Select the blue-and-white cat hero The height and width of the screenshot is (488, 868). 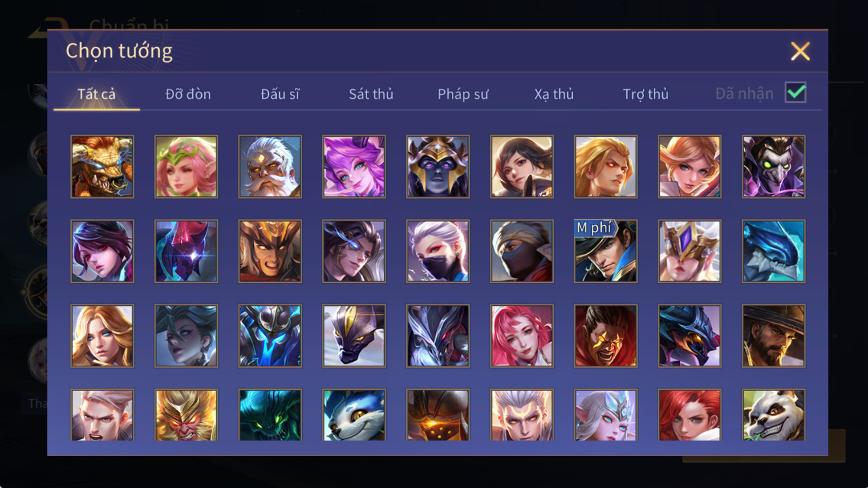click(x=354, y=415)
